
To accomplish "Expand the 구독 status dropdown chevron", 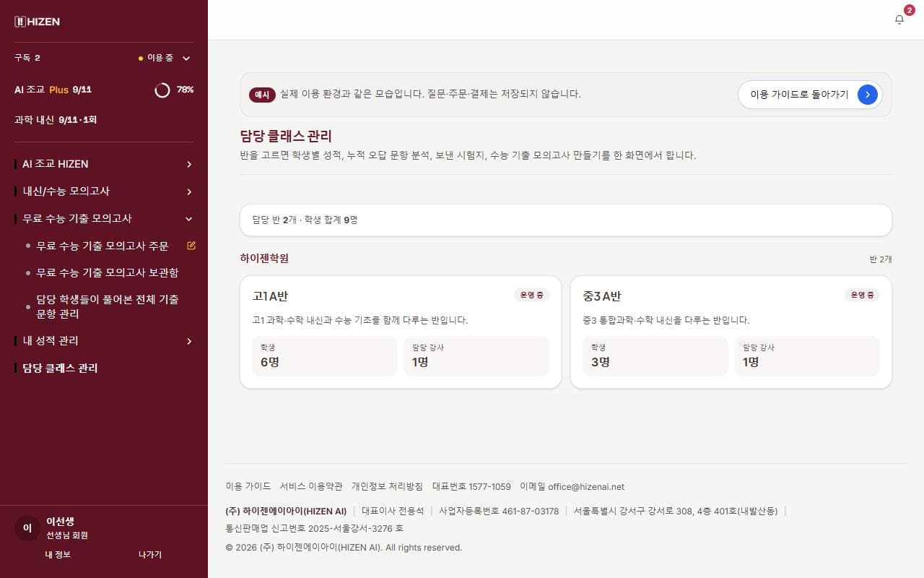I will [x=186, y=58].
